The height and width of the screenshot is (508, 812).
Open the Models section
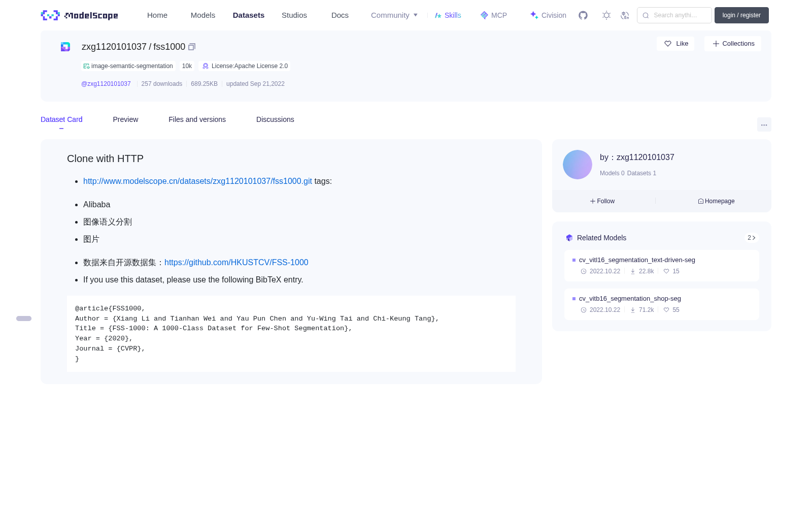click(203, 15)
